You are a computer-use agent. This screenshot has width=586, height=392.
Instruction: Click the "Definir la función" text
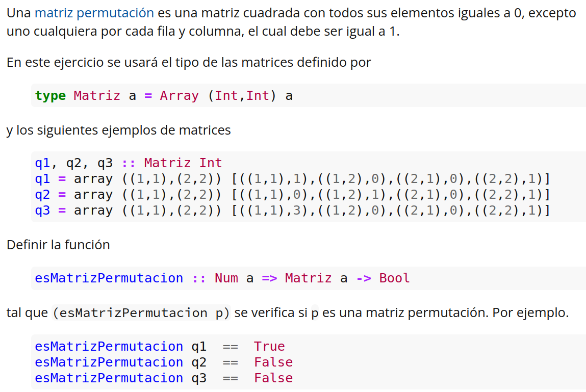coord(58,245)
